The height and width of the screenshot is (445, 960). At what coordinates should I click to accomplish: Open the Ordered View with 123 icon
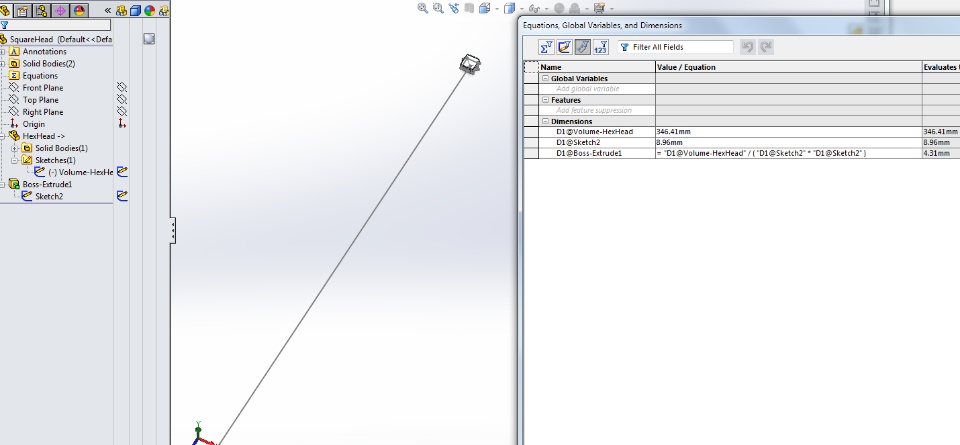point(601,47)
